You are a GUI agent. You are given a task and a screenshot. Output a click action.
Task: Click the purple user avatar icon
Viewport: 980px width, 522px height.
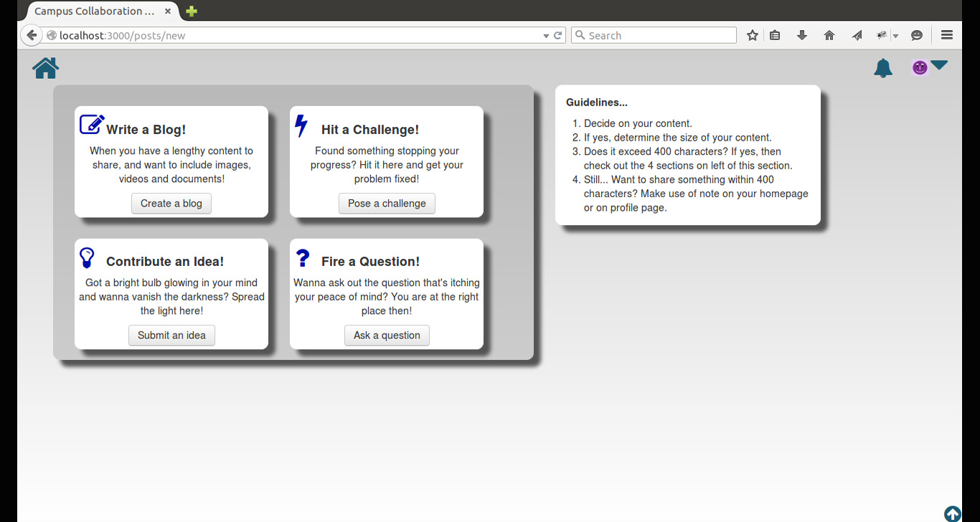point(920,67)
